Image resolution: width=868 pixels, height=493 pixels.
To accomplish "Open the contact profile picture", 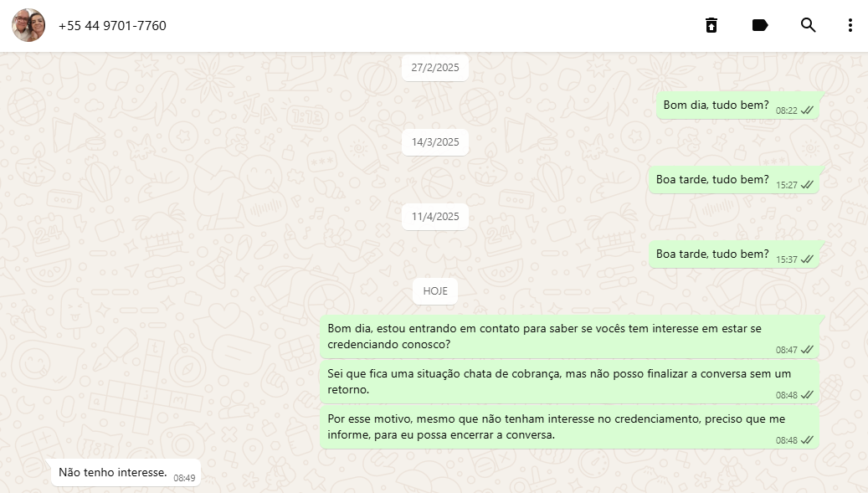I will pyautogui.click(x=28, y=25).
